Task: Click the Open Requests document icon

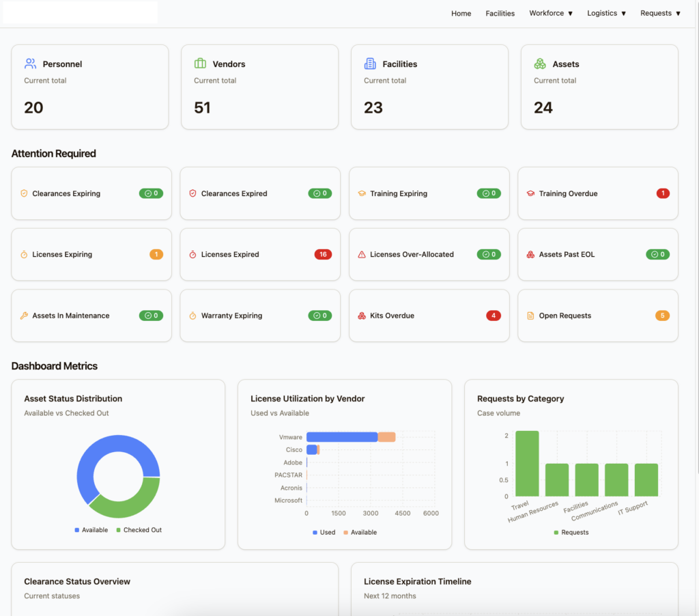Action: (x=530, y=316)
